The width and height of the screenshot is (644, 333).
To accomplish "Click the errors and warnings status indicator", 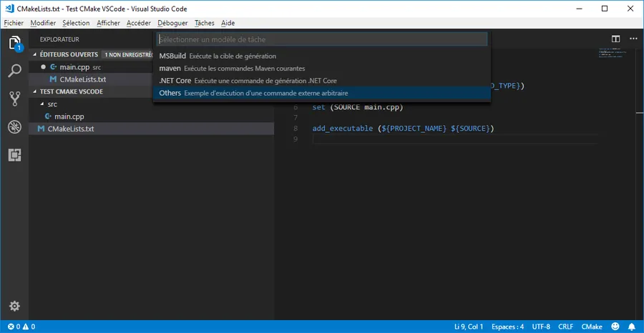I will point(21,327).
